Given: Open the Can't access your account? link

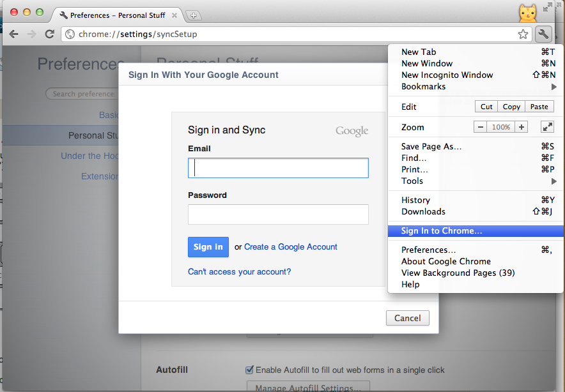Looking at the screenshot, I should pyautogui.click(x=239, y=272).
